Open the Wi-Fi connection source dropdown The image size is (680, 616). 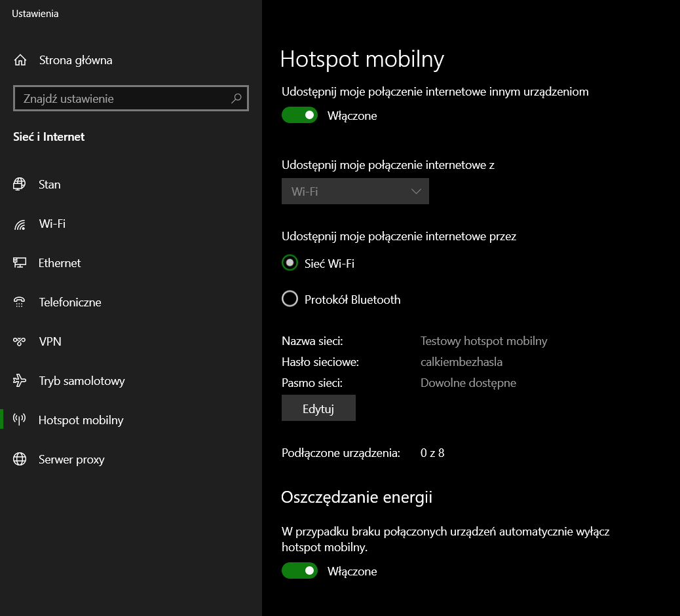coord(354,191)
